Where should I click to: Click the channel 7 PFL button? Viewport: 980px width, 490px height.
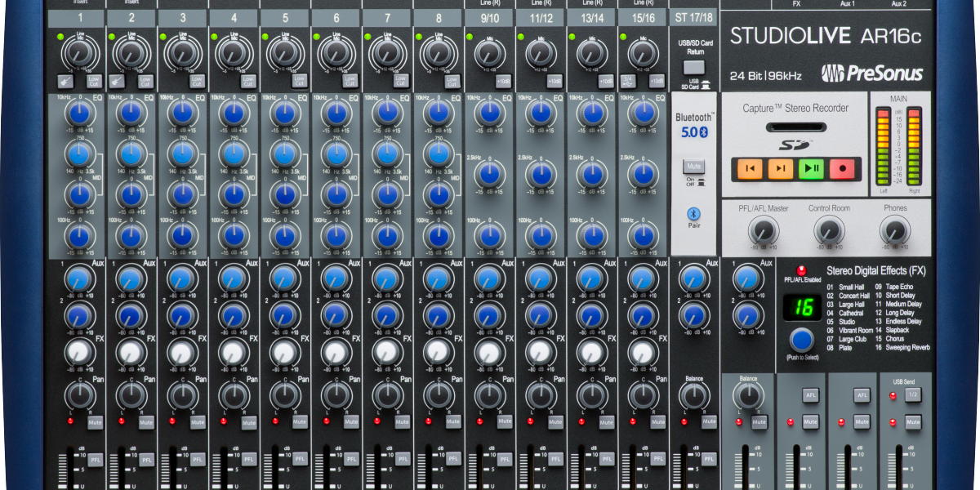pos(402,459)
